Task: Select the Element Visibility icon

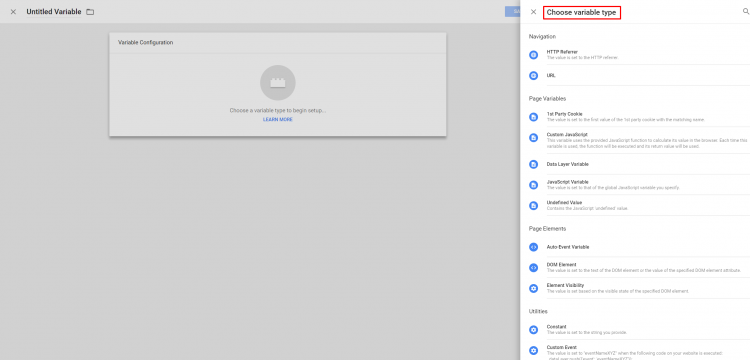Action: [x=533, y=288]
